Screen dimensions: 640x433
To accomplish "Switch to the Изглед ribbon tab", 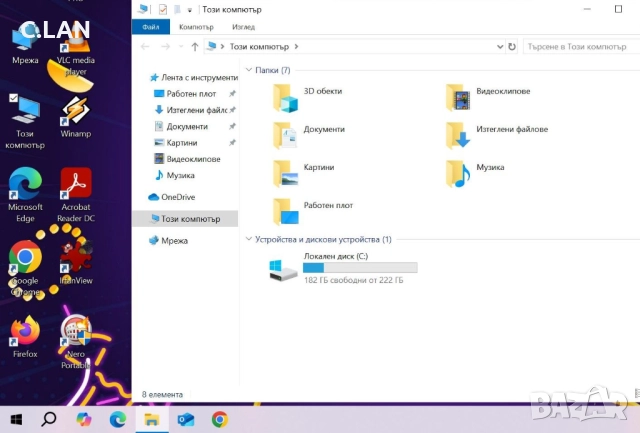I will click(243, 27).
